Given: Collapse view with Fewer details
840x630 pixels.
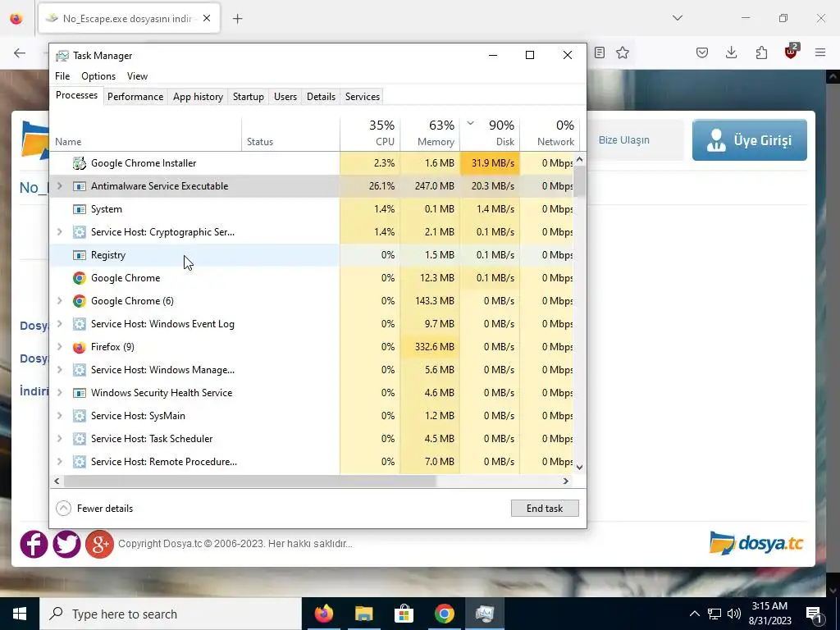Looking at the screenshot, I should click(94, 509).
